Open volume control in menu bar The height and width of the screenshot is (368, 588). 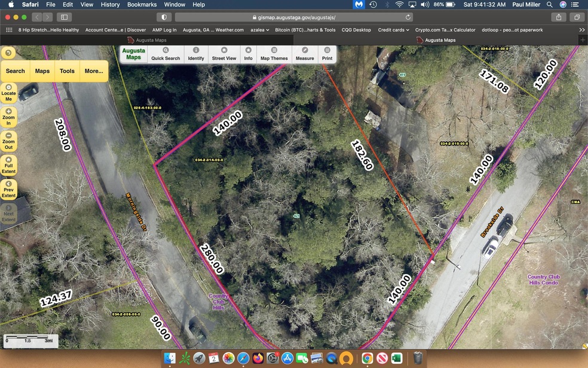(425, 5)
